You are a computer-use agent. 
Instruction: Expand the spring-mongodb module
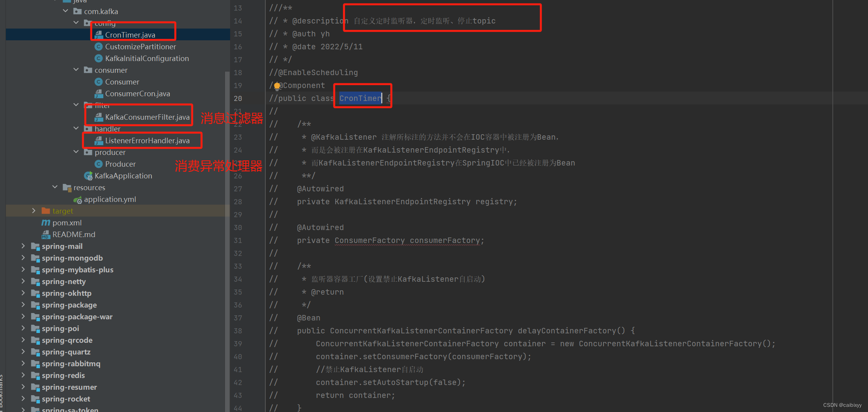pyautogui.click(x=23, y=257)
